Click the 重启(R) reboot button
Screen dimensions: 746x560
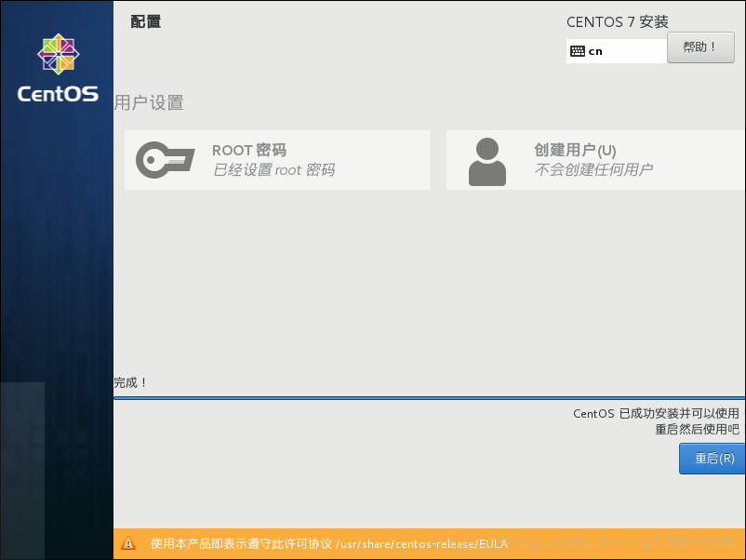click(713, 459)
